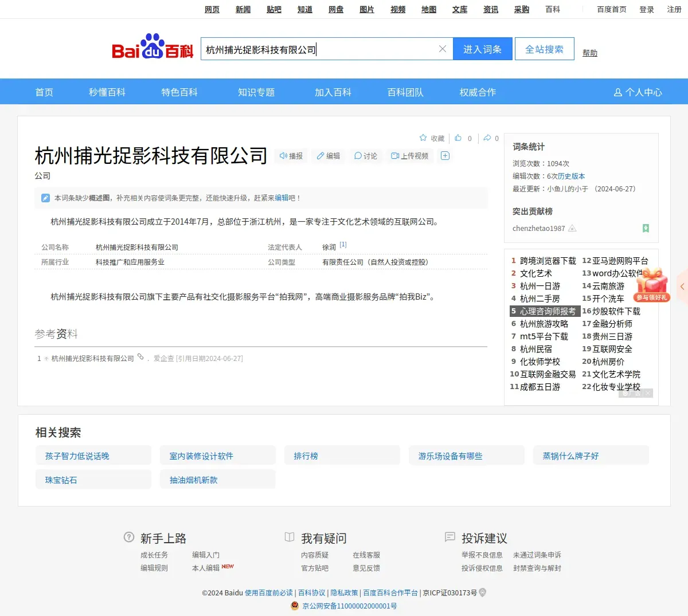The height and width of the screenshot is (616, 688).
Task: Go to 网页 in the top links
Action: [212, 9]
